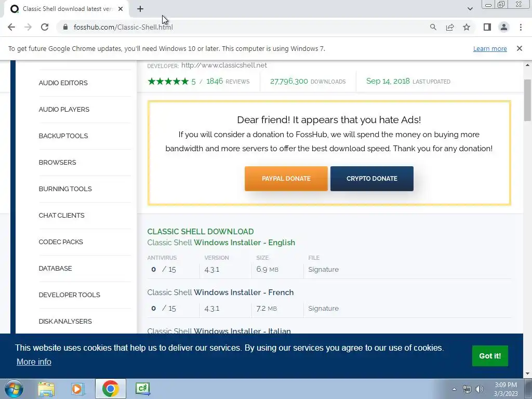Viewport: 532px width, 399px height.
Task: Click the browser forward arrow
Action: (x=28, y=27)
